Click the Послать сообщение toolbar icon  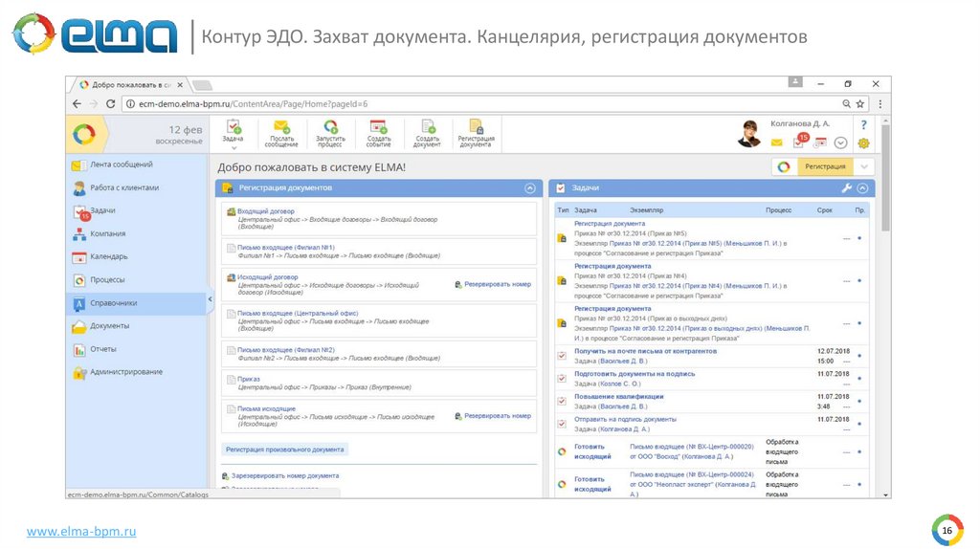(x=281, y=127)
